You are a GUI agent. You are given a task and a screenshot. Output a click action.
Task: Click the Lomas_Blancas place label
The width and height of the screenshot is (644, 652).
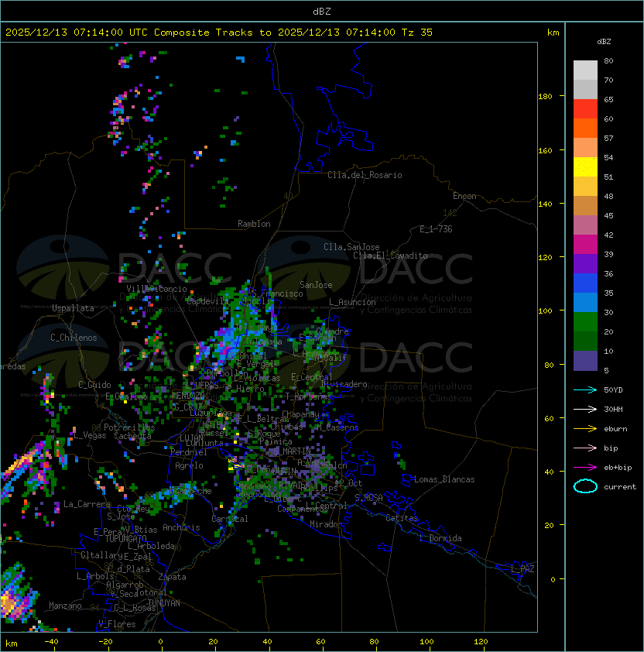(444, 479)
